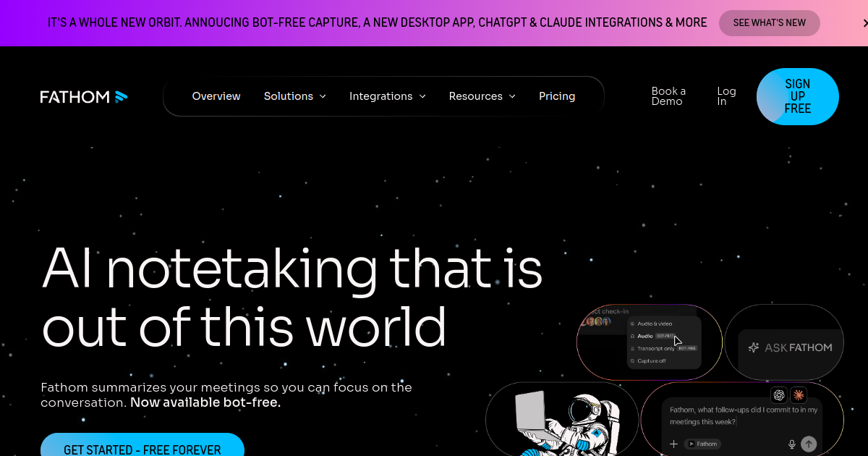Expand the Resources chevron arrow
This screenshot has width=868, height=456.
512,96
